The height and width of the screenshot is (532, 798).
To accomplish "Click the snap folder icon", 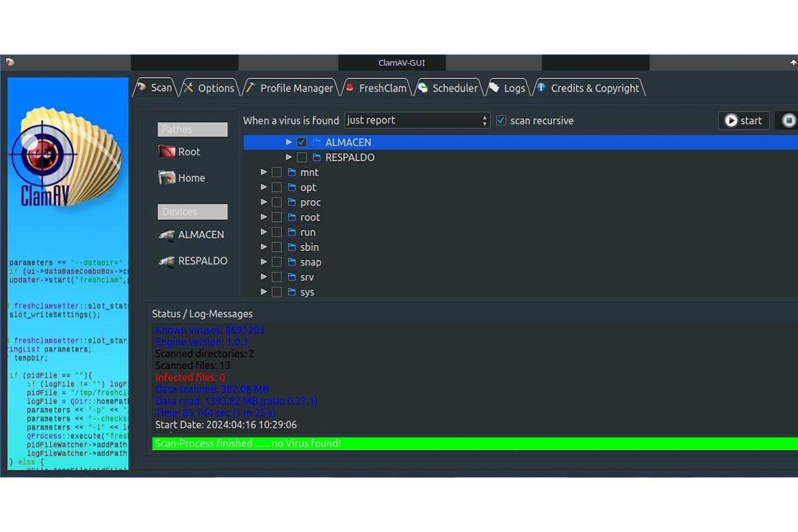I will pos(292,262).
